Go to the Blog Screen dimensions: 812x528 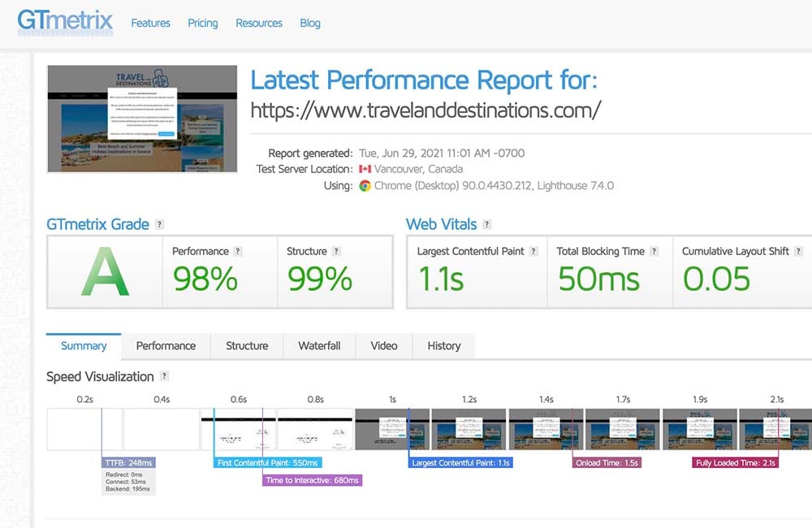click(309, 23)
